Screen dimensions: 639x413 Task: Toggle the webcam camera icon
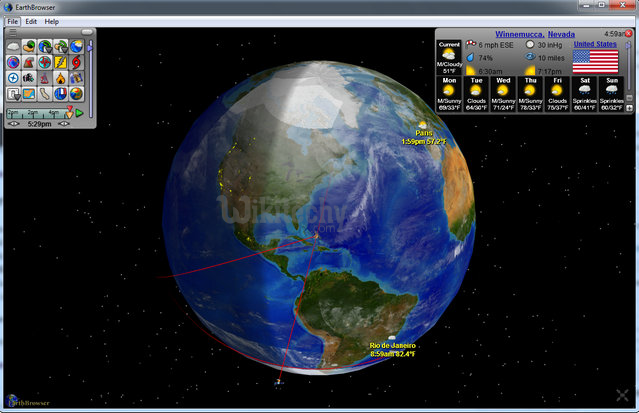29,78
